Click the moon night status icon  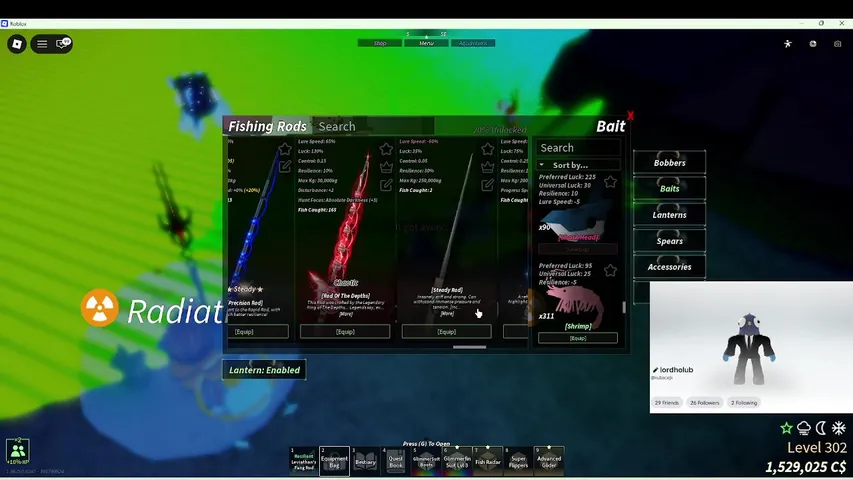coord(821,428)
